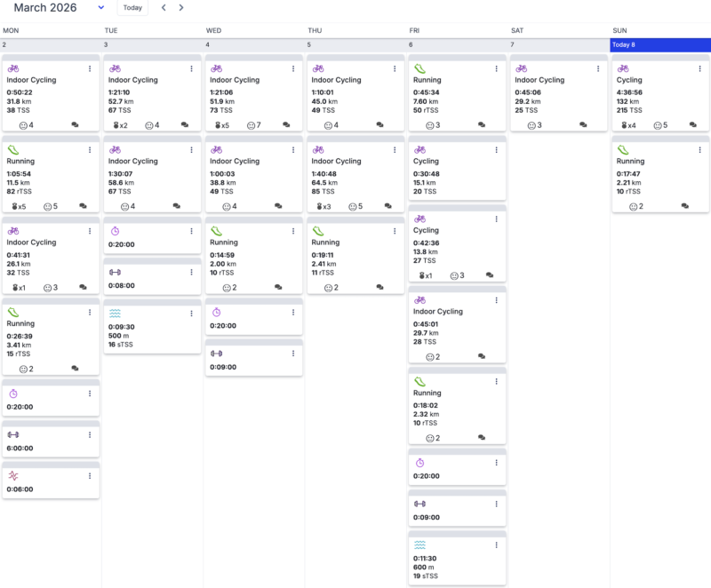Select the Monday 2 day header
Image resolution: width=711 pixels, height=588 pixels.
pos(51,44)
